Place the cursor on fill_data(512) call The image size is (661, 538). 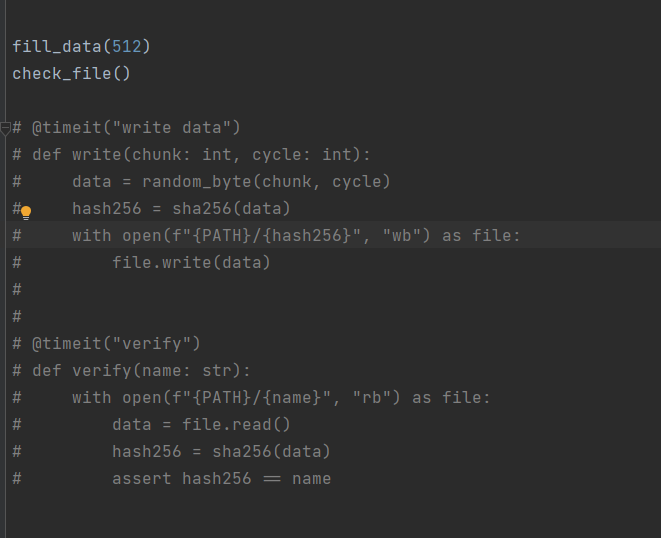[81, 46]
